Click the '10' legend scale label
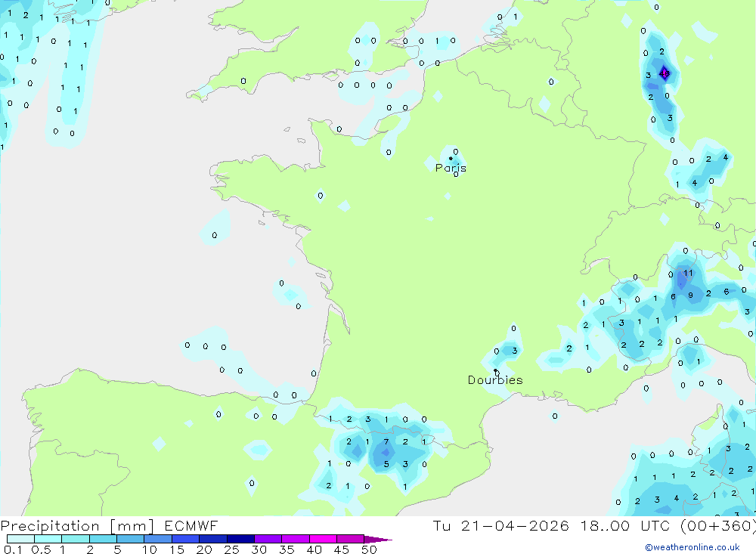This screenshot has width=756, height=554. point(150,549)
